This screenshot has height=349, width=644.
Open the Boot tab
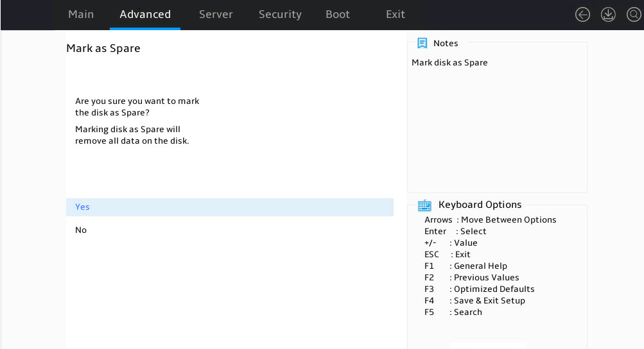pyautogui.click(x=338, y=14)
